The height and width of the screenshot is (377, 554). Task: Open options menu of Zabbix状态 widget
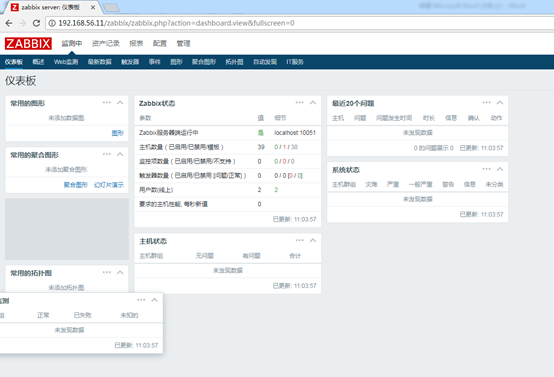click(x=300, y=102)
